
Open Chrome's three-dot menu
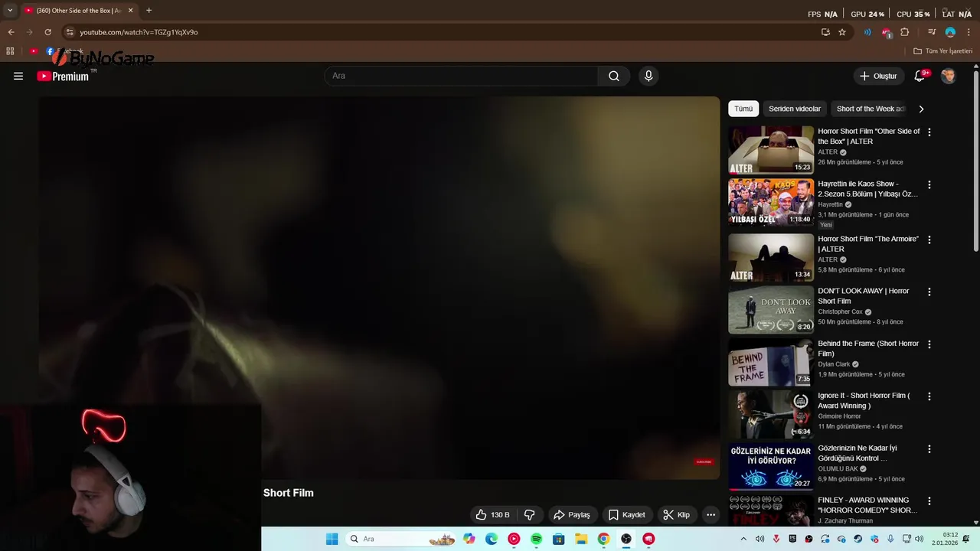[x=969, y=32]
